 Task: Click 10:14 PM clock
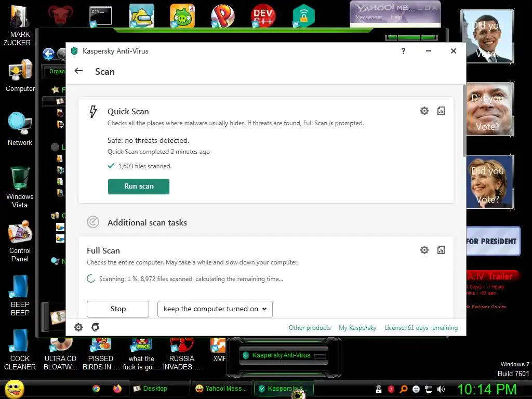pos(487,389)
